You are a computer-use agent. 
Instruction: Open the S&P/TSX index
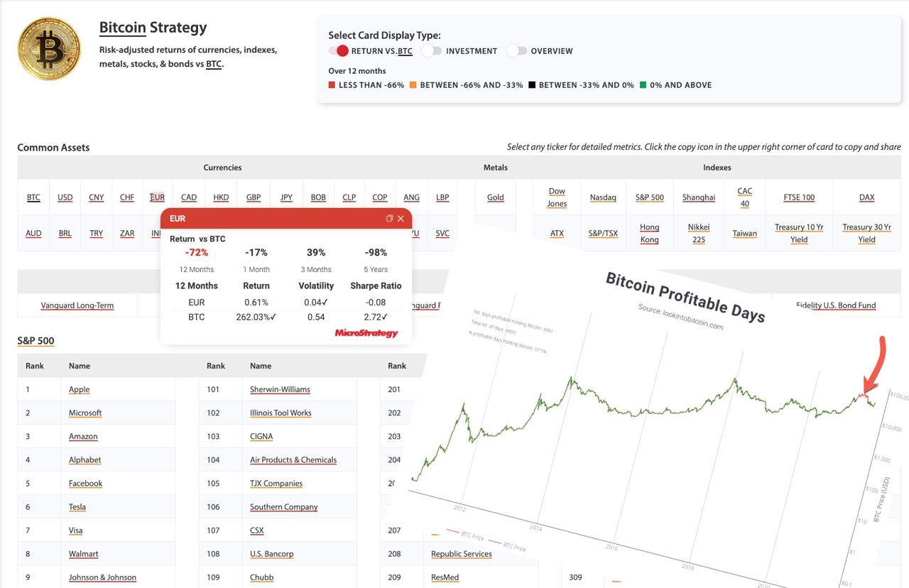(x=603, y=234)
